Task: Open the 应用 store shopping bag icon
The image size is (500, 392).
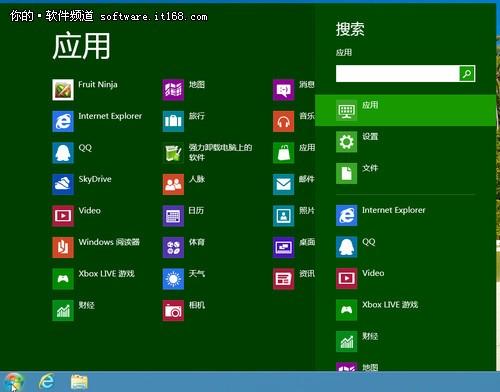Action: pos(283,153)
